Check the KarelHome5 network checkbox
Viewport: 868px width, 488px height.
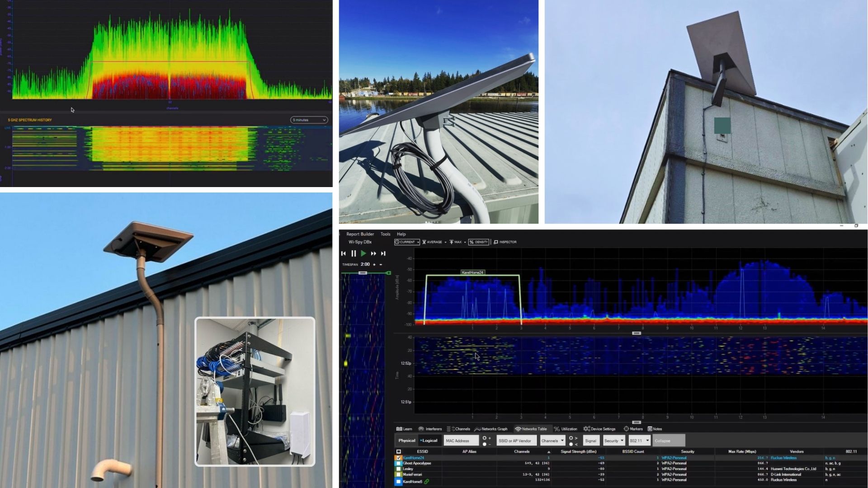pos(398,482)
